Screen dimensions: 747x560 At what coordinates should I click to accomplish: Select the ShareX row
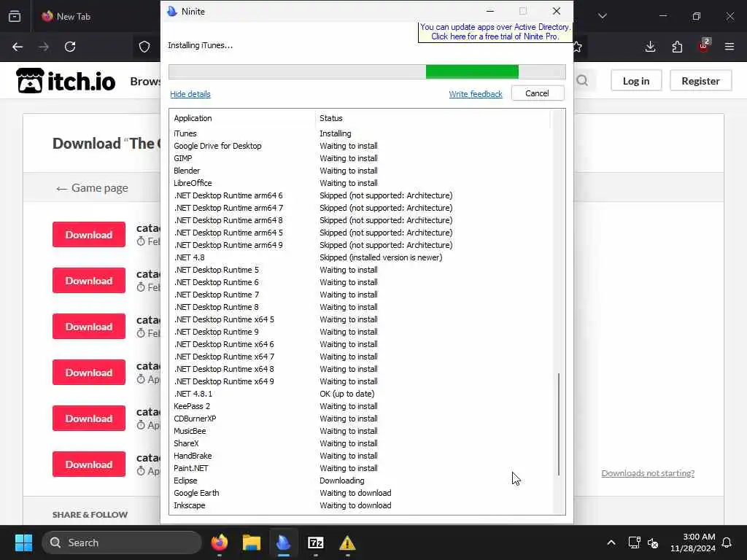click(361, 443)
